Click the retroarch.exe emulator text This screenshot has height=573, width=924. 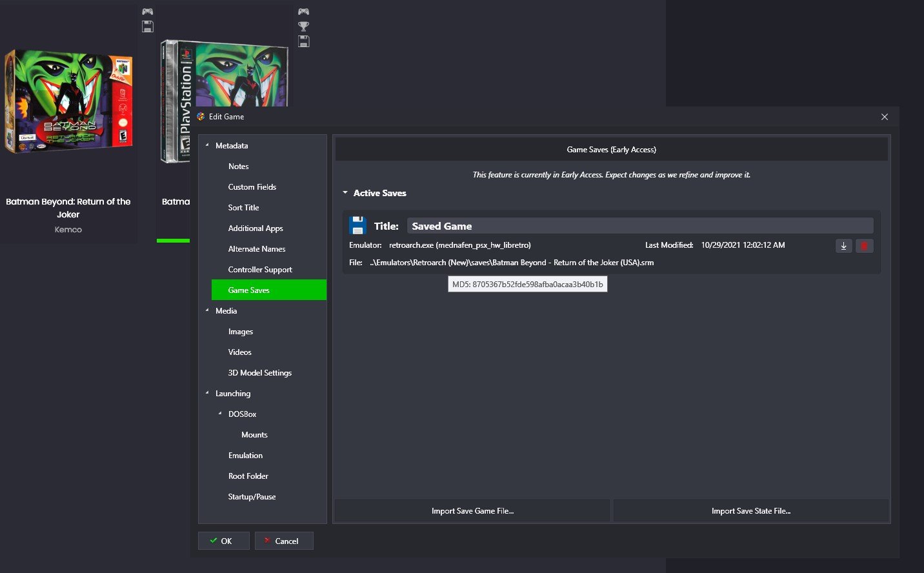[460, 245]
